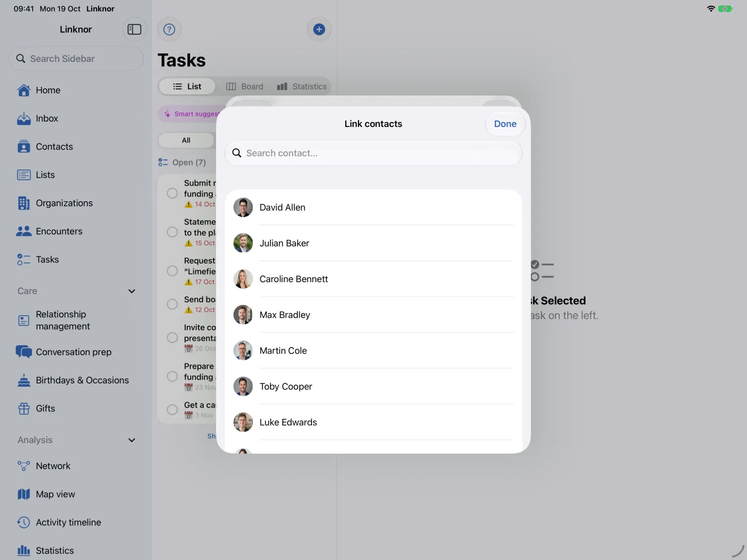Open Activity timeline
Viewport: 747px width, 560px height.
tap(76, 523)
